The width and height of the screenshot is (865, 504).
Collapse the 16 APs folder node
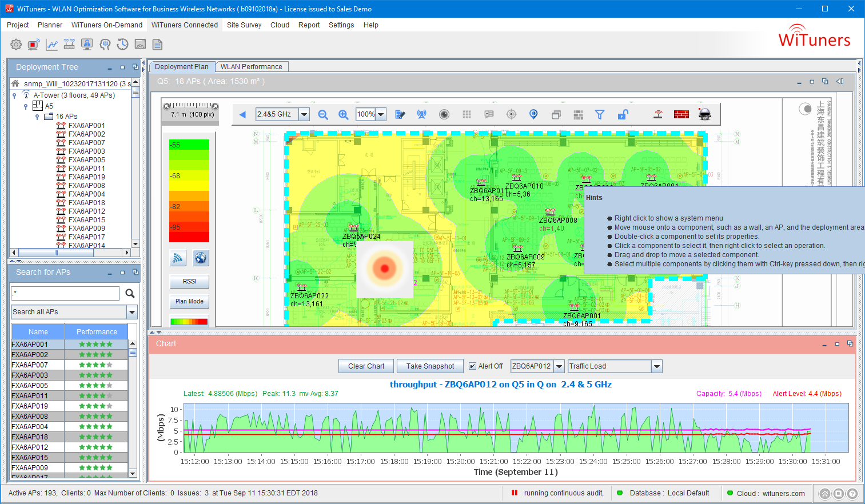tap(37, 117)
